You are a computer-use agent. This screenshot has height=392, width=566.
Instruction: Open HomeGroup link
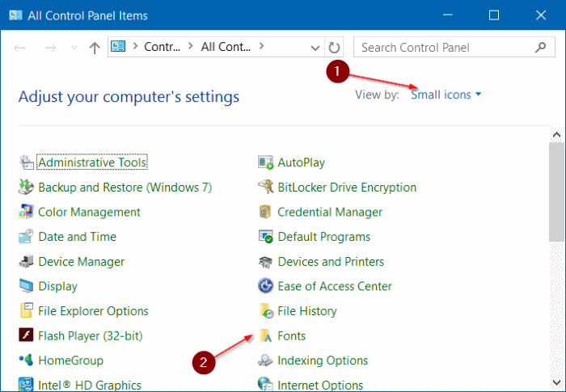[x=71, y=360]
